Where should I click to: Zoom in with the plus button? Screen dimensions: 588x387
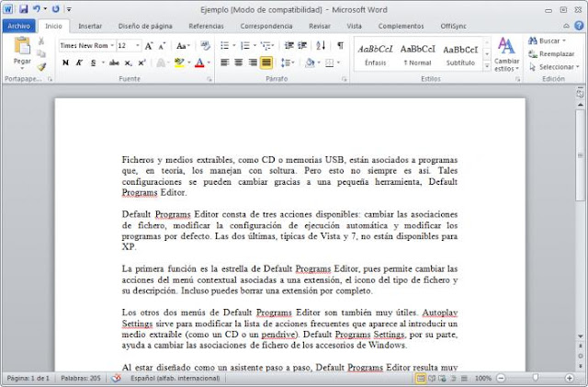tap(570, 378)
